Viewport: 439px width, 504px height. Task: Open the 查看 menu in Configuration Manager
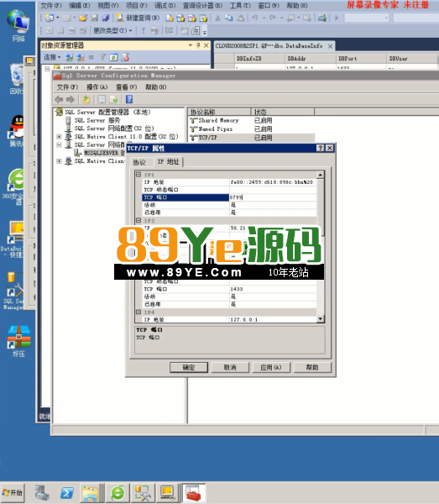126,87
